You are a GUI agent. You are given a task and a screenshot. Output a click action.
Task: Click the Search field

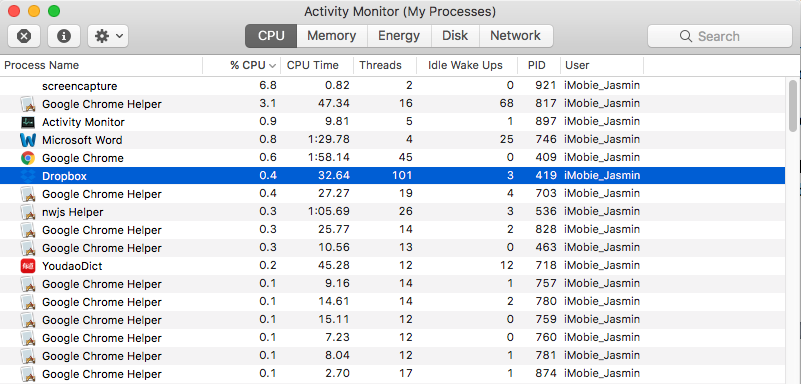(x=720, y=36)
